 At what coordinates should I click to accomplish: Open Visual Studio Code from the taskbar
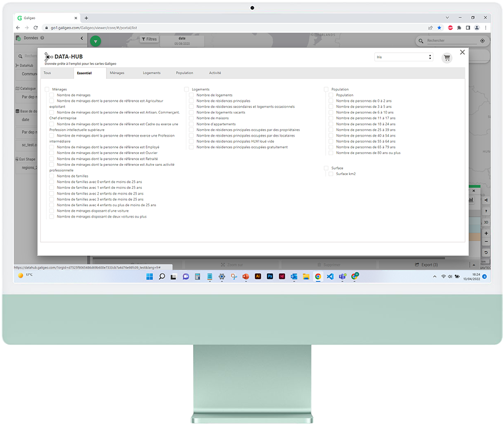(330, 276)
